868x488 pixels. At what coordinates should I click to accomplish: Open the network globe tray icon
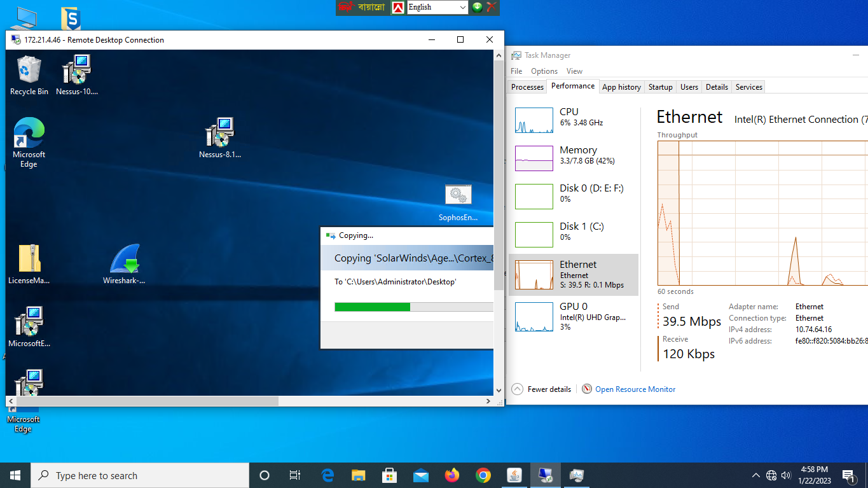click(771, 475)
